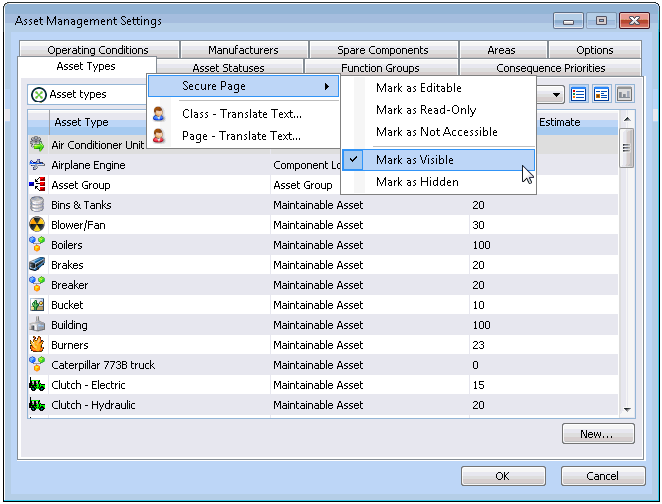This screenshot has height=504, width=662.
Task: Click the list scrollbar up arrow
Action: click(x=627, y=119)
